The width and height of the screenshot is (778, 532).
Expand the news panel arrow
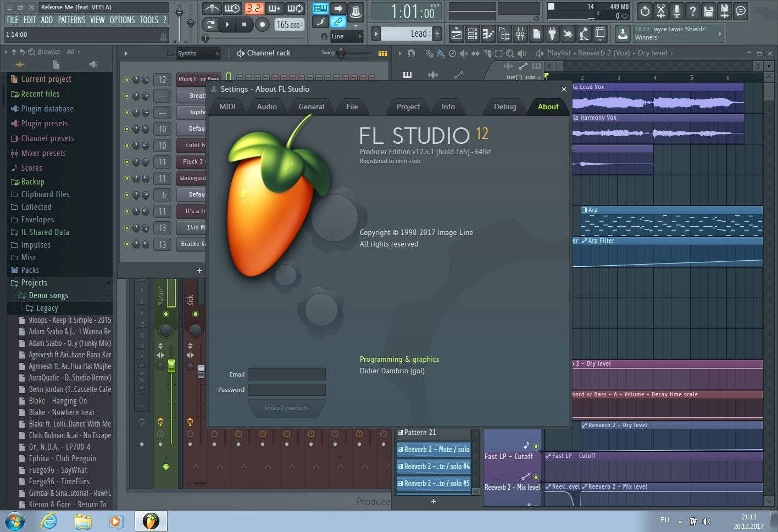pyautogui.click(x=720, y=33)
